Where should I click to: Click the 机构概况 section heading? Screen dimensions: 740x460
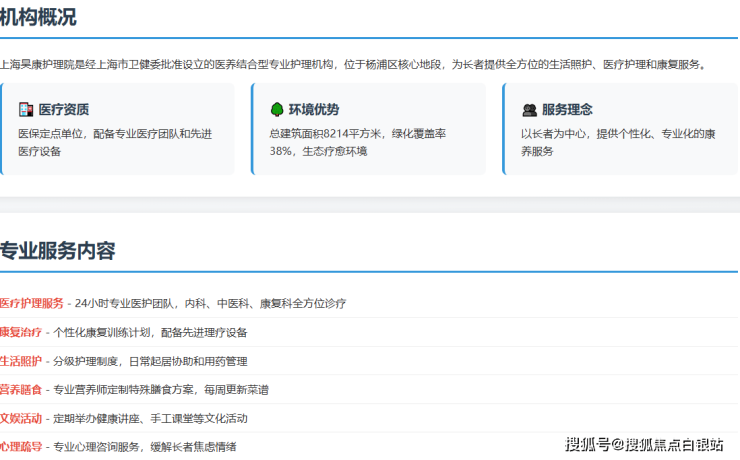38,17
